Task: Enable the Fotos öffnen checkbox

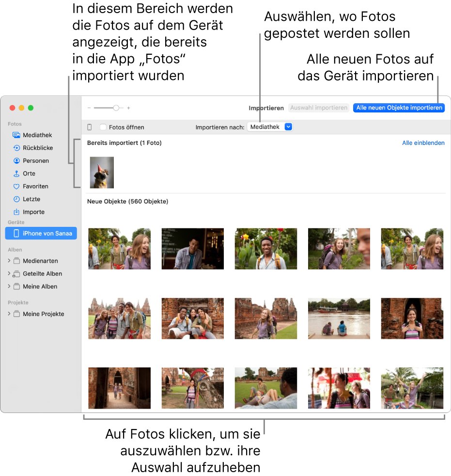Action: pos(103,127)
